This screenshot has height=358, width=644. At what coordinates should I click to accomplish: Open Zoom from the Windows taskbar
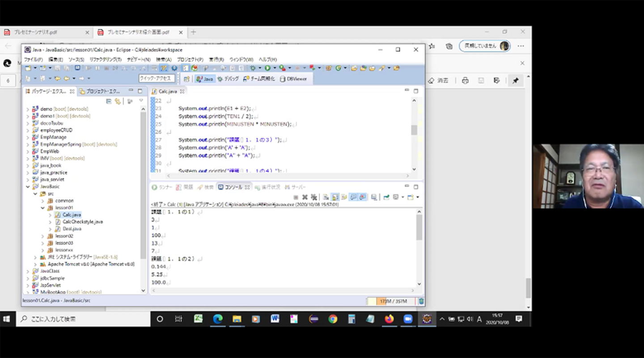(x=408, y=319)
